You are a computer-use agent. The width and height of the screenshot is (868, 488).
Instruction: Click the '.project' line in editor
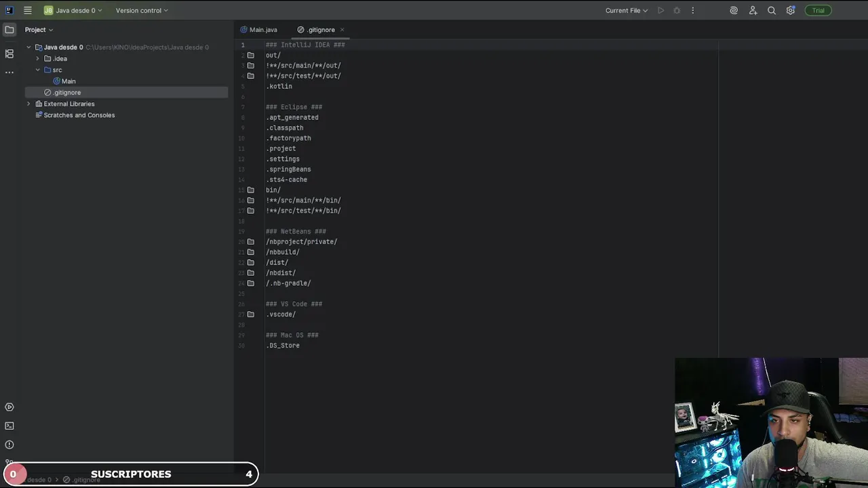281,148
